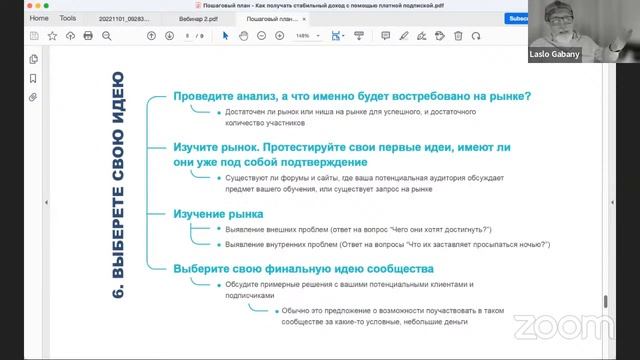Screen dimensions: 640x360
Task: Click heading 'Выберите свою финальную идею сообщества'
Action: coord(303,269)
